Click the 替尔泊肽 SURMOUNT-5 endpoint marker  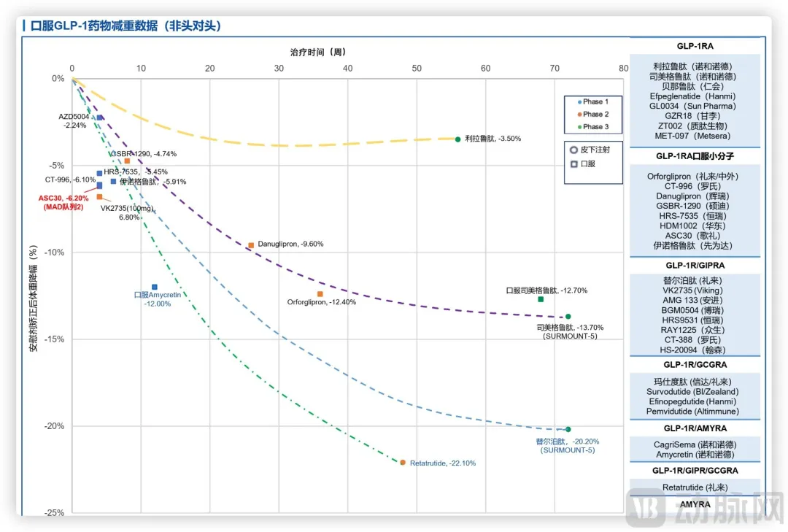point(568,430)
